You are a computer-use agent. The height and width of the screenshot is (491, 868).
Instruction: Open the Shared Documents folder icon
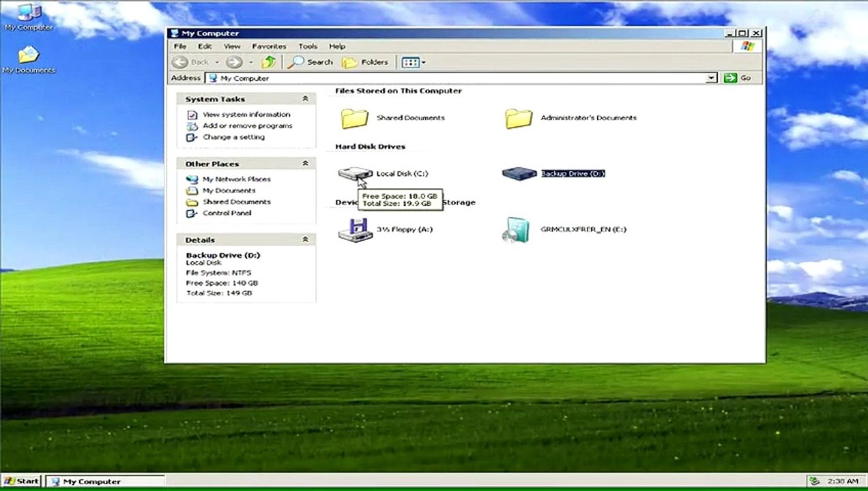pos(355,118)
